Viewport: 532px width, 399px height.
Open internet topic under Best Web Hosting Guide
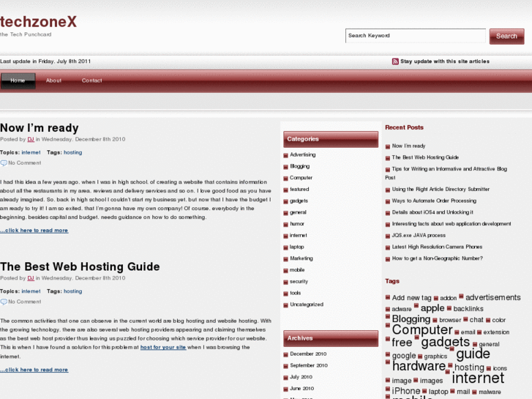(31, 291)
